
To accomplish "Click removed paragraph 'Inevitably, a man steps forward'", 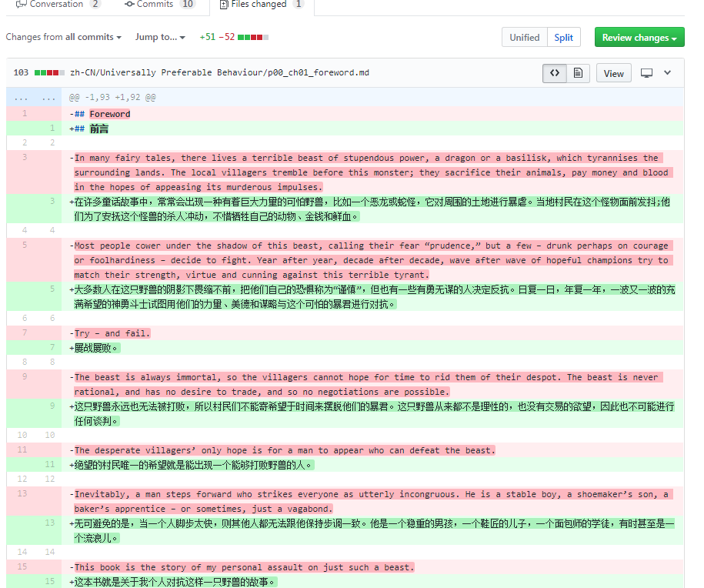I will tap(372, 501).
